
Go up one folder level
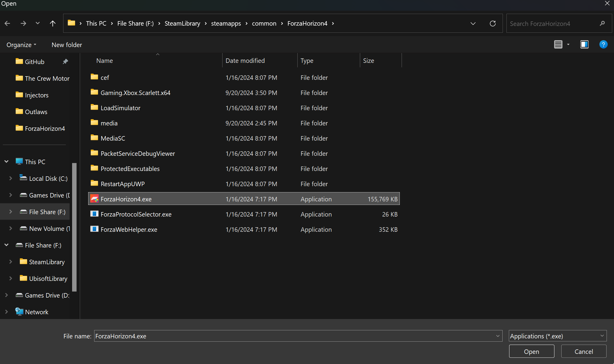53,23
